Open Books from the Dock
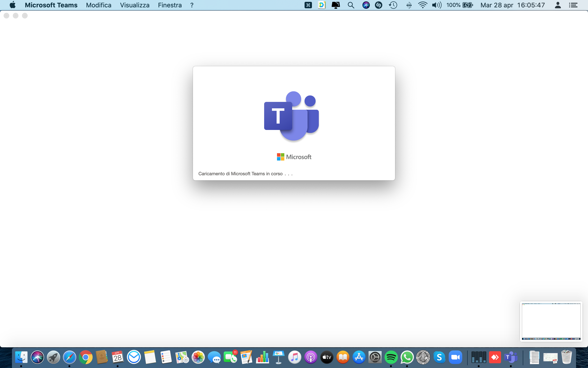The height and width of the screenshot is (368, 588). pyautogui.click(x=343, y=357)
